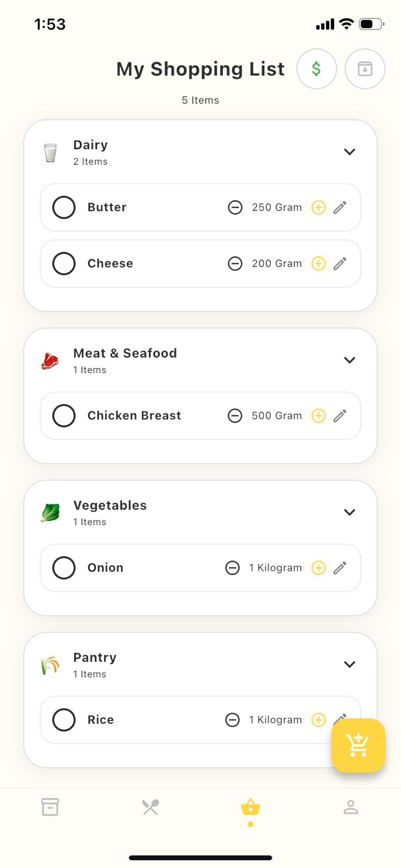Open the recipes fork and spoon tab
This screenshot has height=868, width=401.
[x=150, y=807]
